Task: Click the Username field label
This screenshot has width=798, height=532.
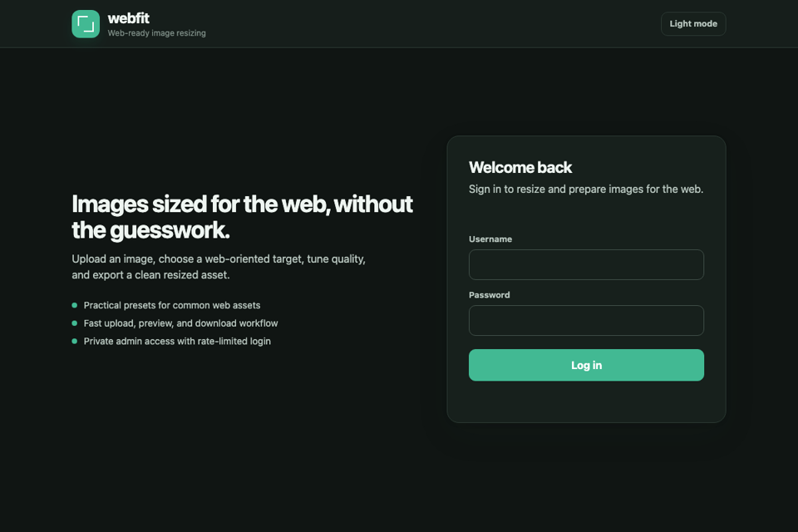Action: click(490, 239)
